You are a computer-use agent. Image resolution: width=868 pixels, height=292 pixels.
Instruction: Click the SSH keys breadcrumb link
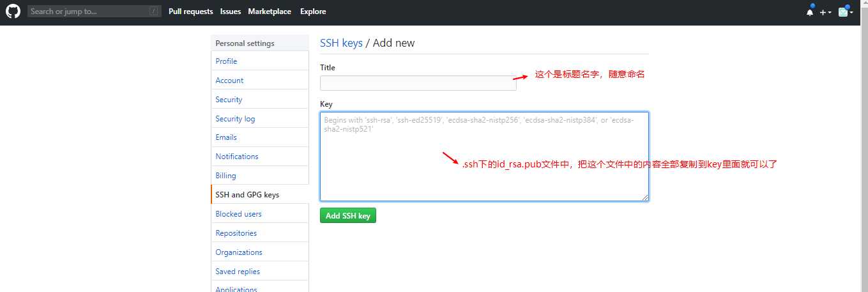(341, 43)
